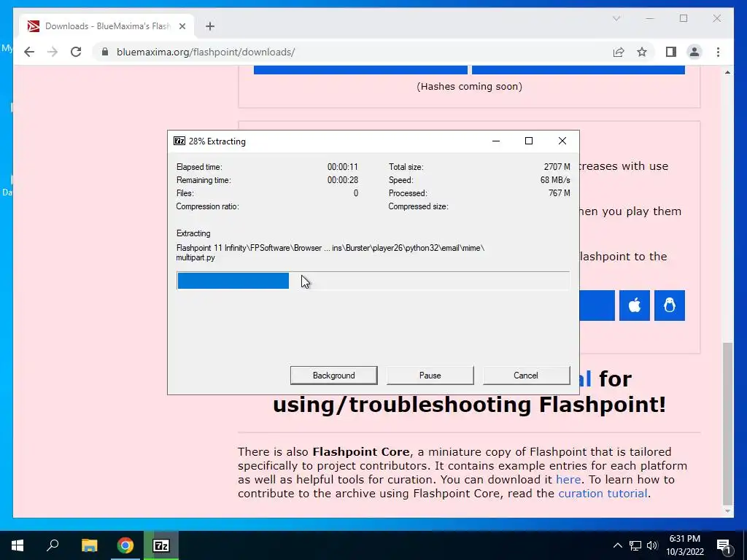This screenshot has height=560, width=747.
Task: Click the '(Hashes coming soon)' text
Action: coord(469,87)
